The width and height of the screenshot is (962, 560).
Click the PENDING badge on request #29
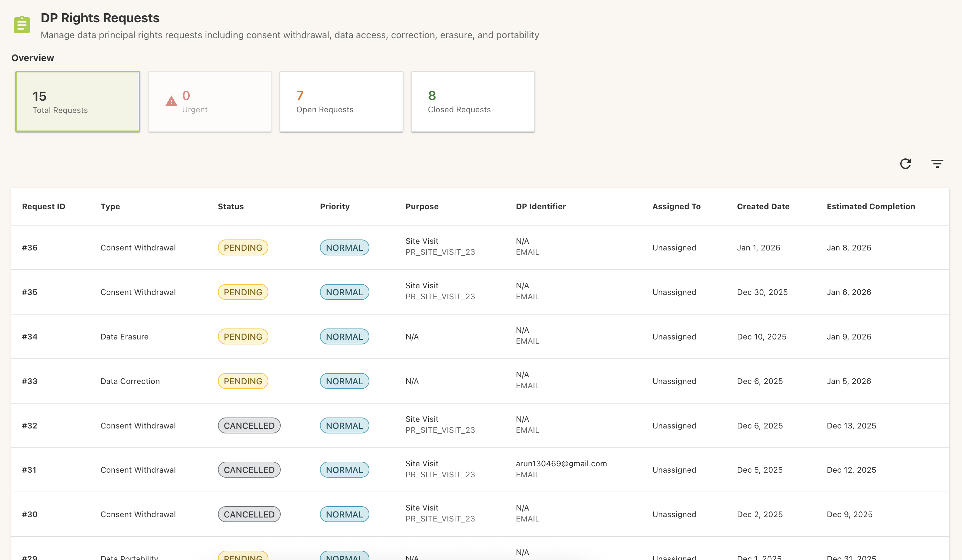pyautogui.click(x=243, y=557)
